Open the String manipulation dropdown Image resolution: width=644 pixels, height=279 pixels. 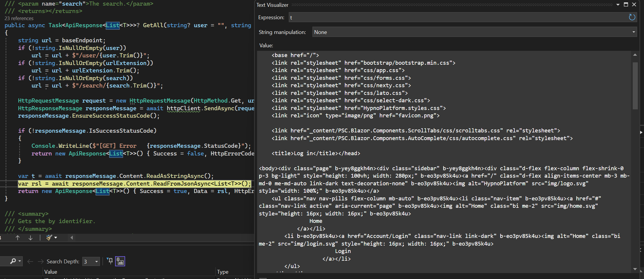474,32
